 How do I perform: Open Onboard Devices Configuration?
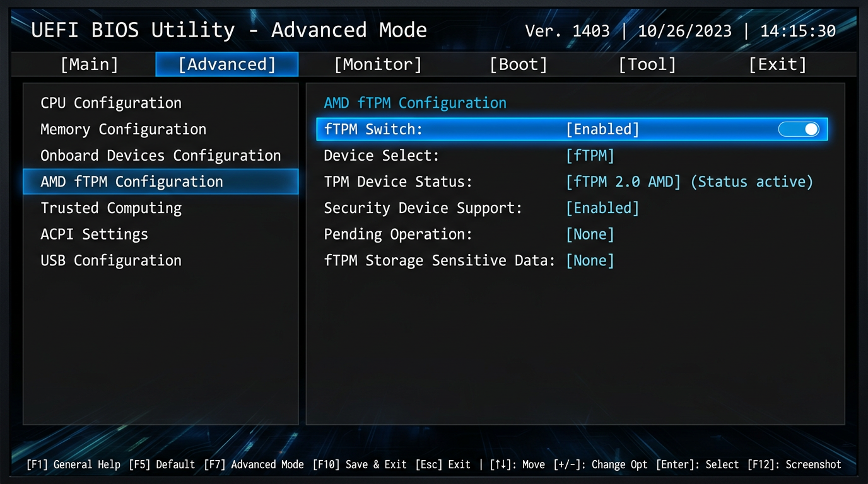160,155
